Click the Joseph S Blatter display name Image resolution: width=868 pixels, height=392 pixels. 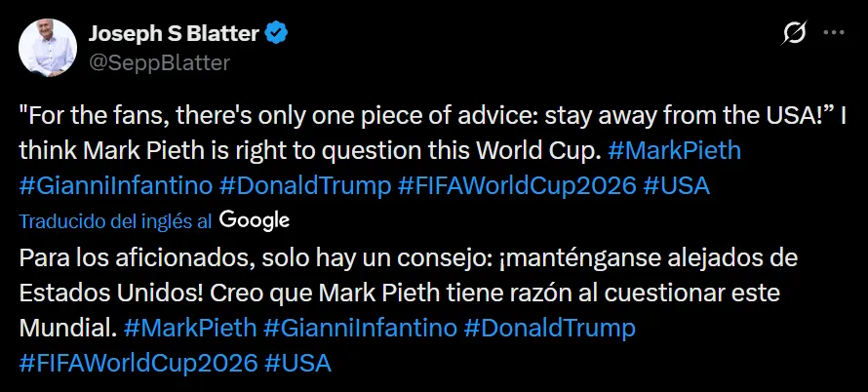(174, 34)
